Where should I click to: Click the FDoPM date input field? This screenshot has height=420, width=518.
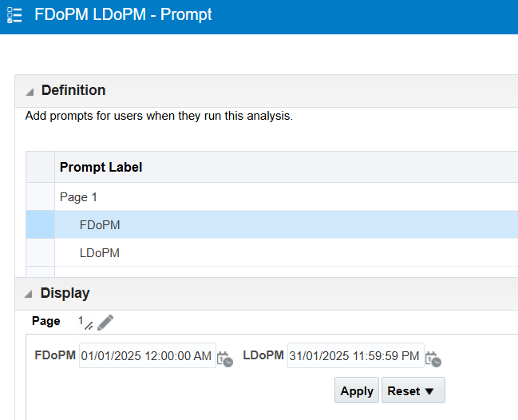[148, 355]
